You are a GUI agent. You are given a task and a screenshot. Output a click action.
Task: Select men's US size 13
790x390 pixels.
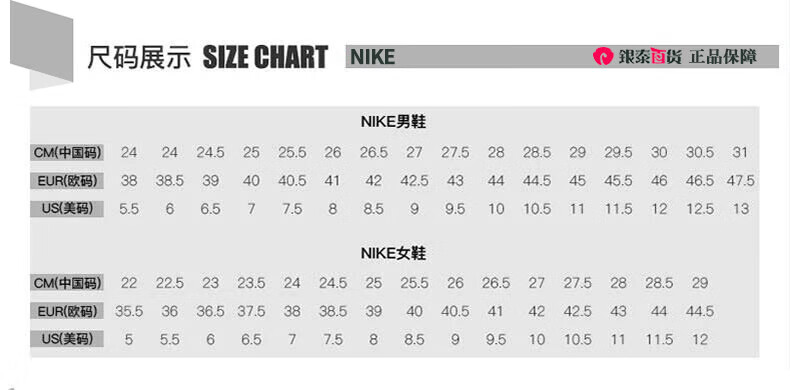click(x=740, y=209)
